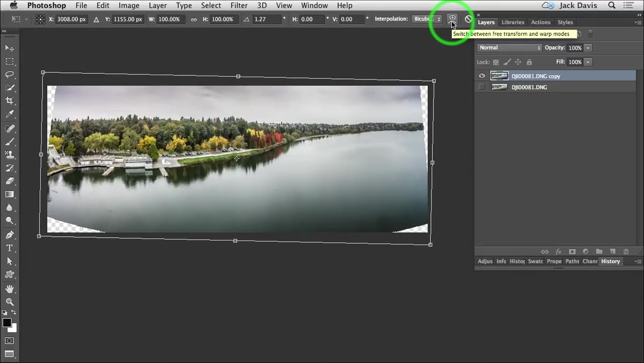This screenshot has width=644, height=363.
Task: Click the reference point location grid
Action: tap(40, 19)
